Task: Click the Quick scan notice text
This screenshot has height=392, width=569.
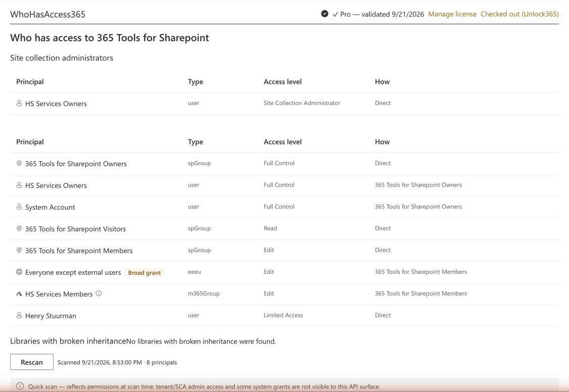Action: pyautogui.click(x=204, y=386)
